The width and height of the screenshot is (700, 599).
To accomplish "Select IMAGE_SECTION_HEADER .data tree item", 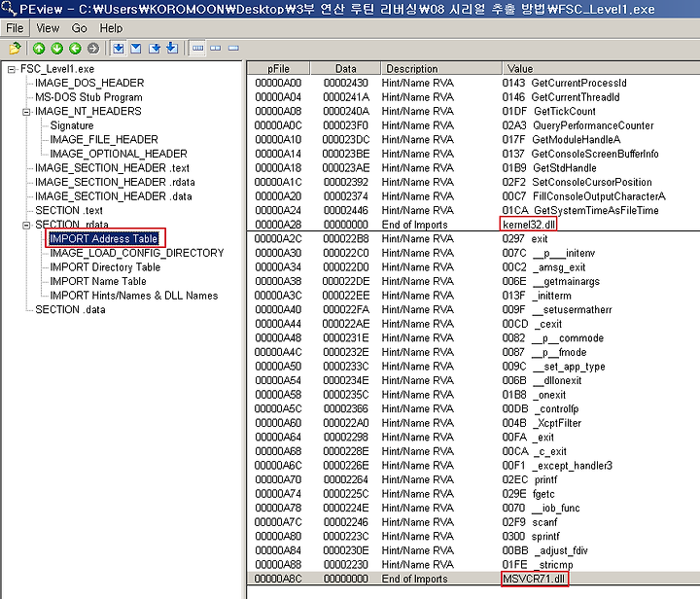I will pos(114,196).
